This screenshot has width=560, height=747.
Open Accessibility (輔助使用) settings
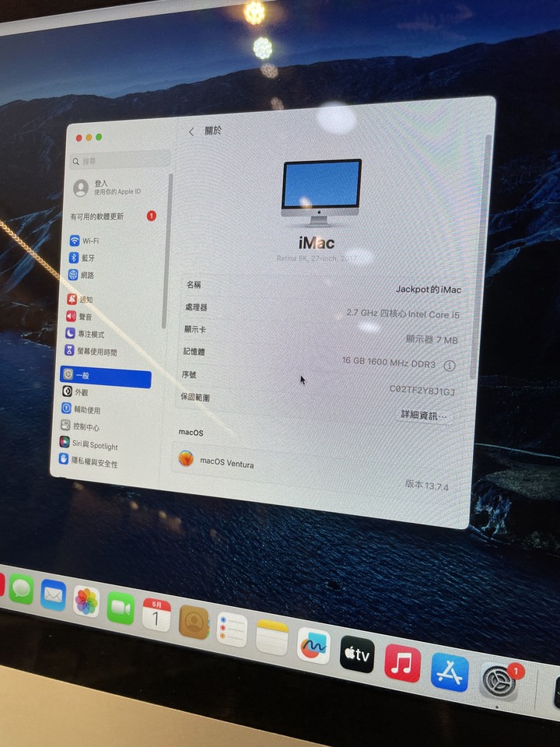point(81,409)
